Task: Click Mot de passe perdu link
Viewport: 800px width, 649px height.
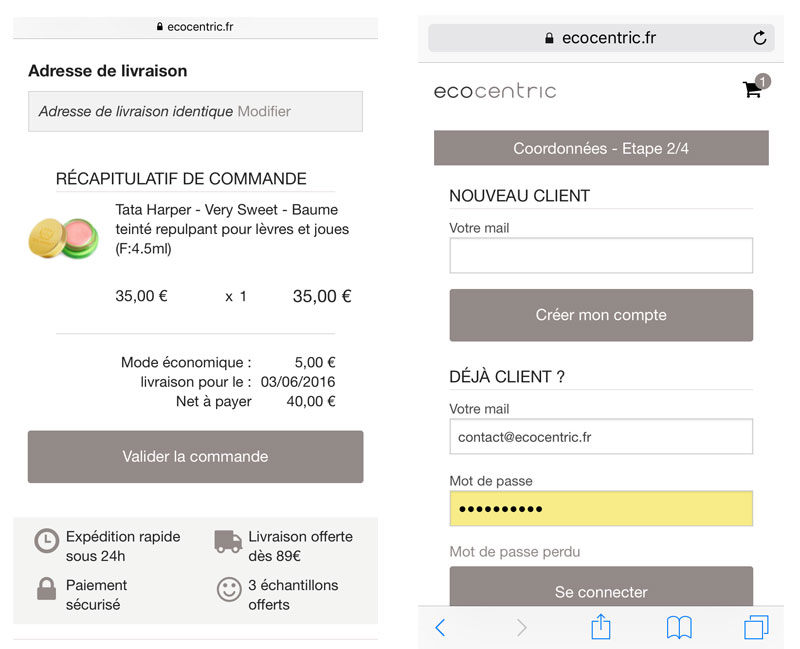Action: (514, 552)
